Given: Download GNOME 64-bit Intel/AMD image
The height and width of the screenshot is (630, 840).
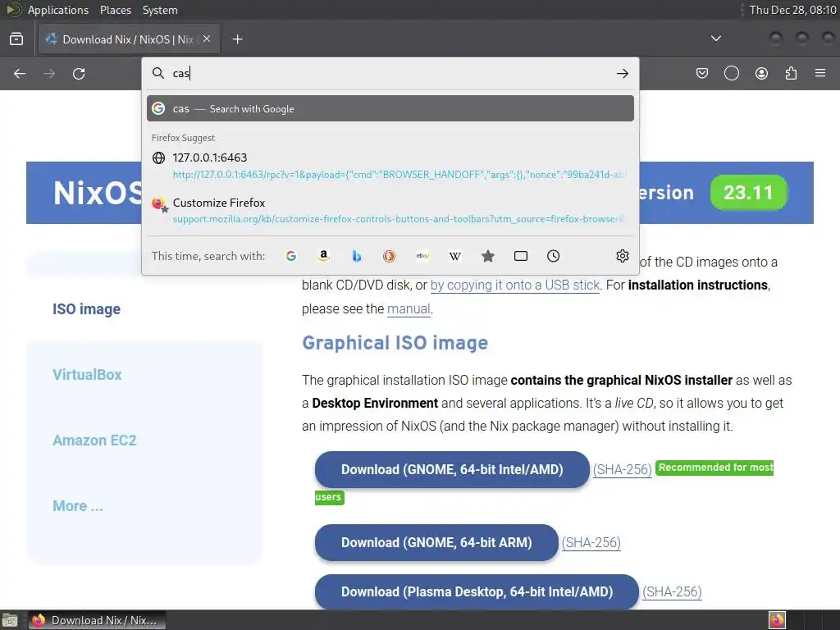Looking at the screenshot, I should pos(452,469).
